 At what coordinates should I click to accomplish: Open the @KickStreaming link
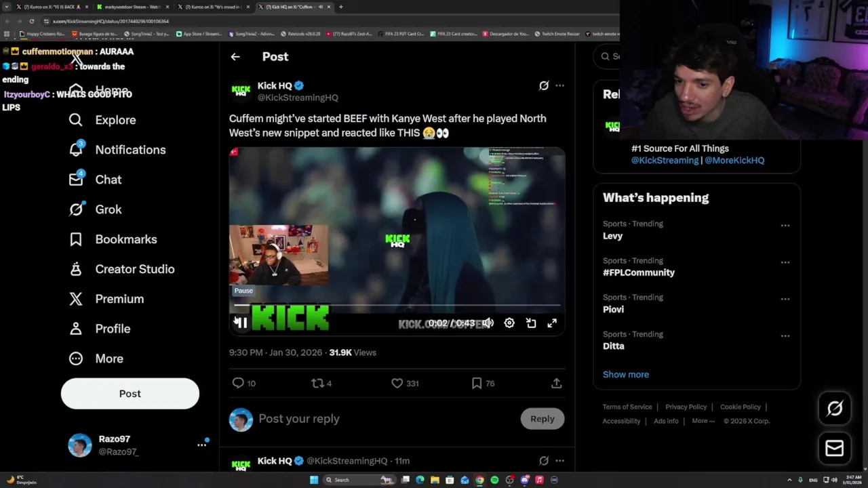(665, 161)
